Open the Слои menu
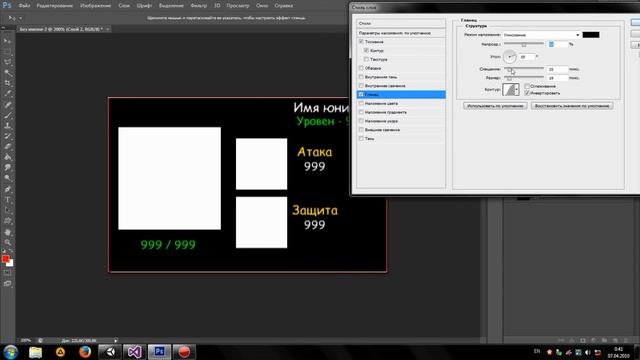 (124, 6)
